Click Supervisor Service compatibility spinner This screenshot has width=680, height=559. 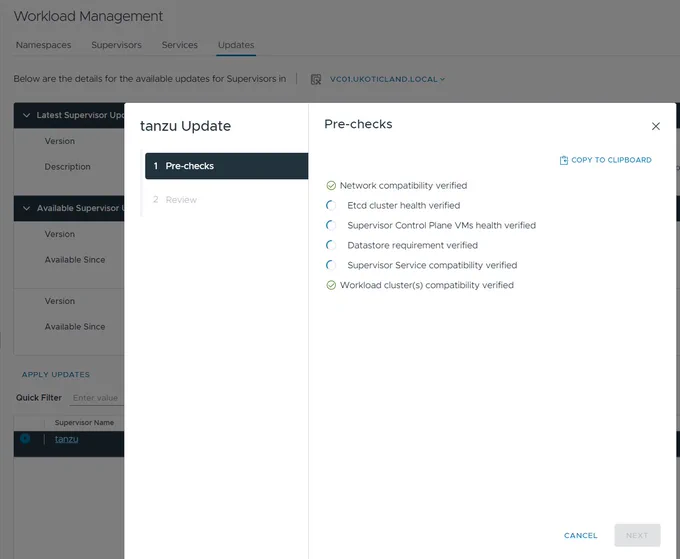[331, 265]
